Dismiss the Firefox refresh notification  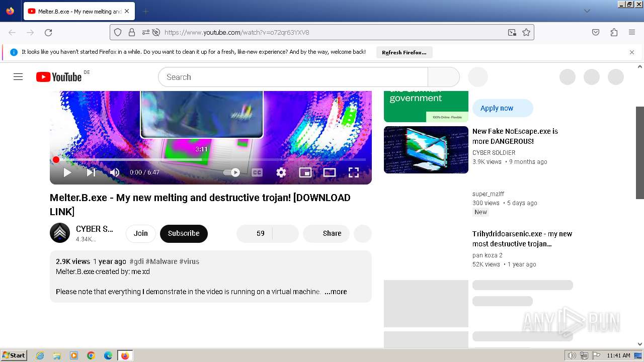pos(632,52)
